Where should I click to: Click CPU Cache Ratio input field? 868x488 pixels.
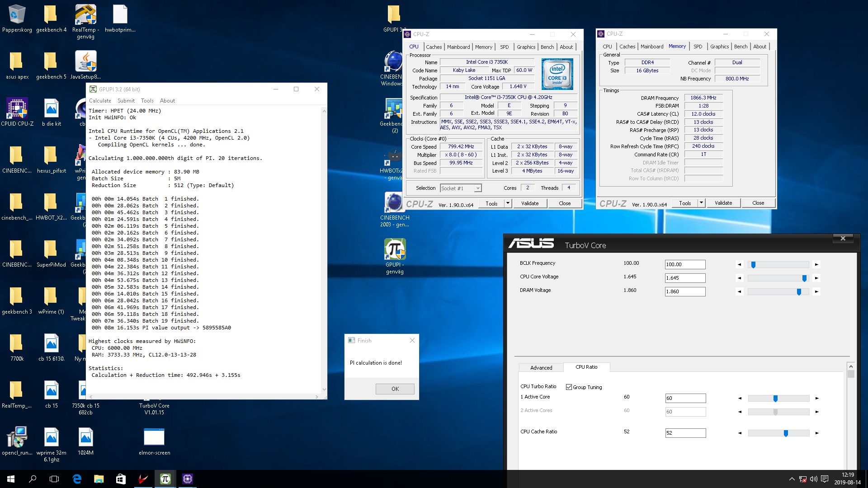click(x=685, y=433)
